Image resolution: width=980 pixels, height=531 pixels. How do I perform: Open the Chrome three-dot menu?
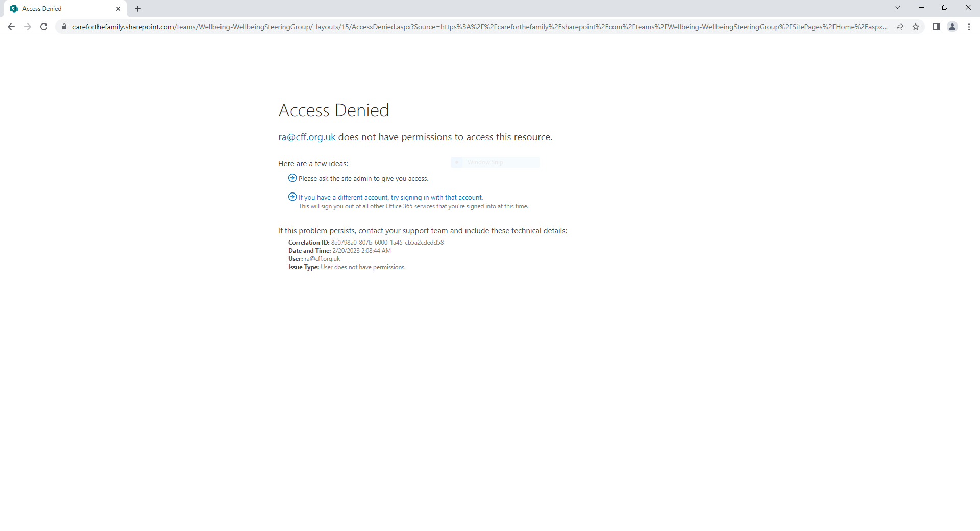click(x=969, y=27)
